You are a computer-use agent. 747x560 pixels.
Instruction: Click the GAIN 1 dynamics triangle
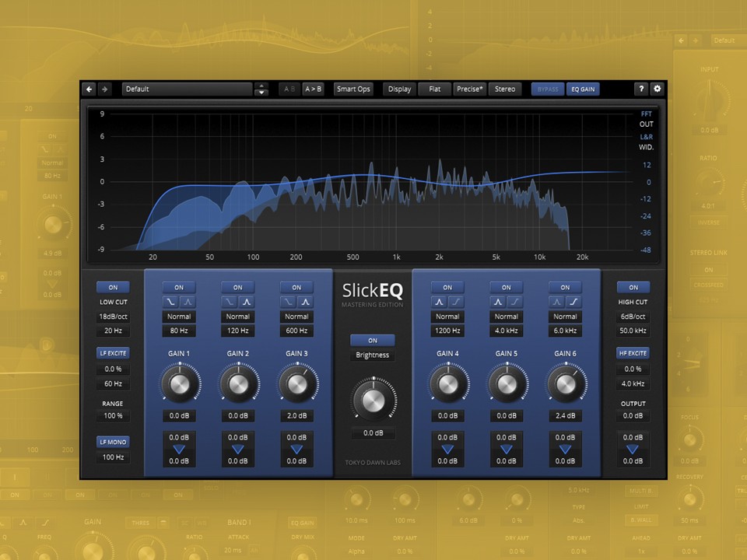click(179, 449)
